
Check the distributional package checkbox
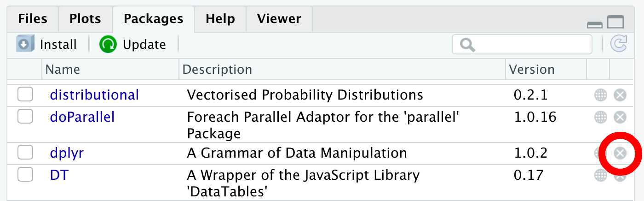coord(25,95)
